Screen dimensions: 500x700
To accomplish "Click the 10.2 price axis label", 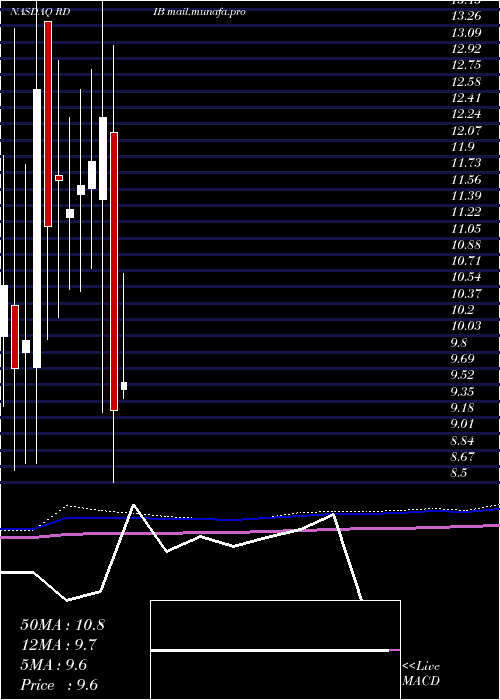I will 462,309.
